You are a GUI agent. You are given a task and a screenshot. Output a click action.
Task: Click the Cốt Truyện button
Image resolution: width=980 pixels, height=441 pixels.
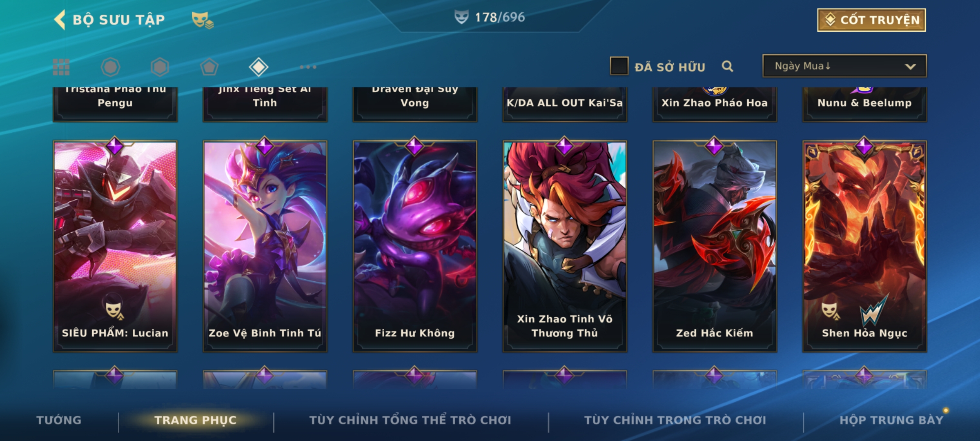click(x=871, y=20)
